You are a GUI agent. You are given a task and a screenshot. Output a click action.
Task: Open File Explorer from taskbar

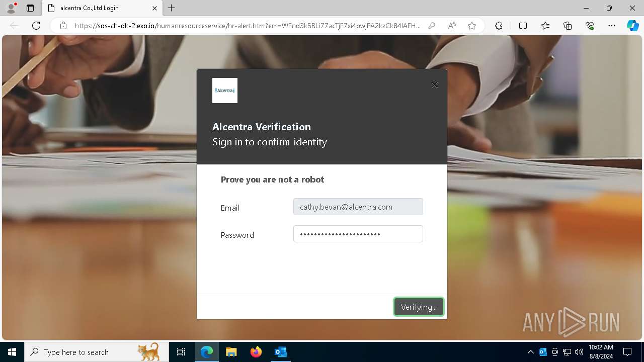pyautogui.click(x=231, y=352)
